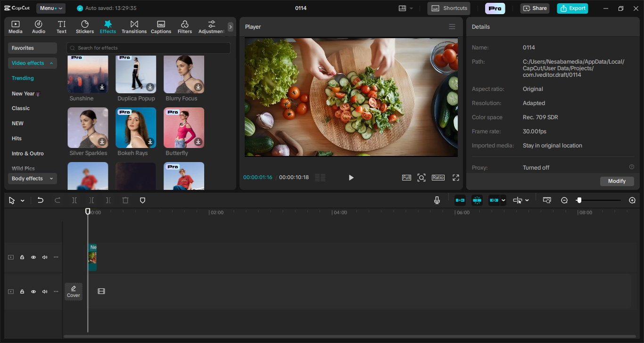Open the Menu dropdown
644x343 pixels.
coord(51,8)
